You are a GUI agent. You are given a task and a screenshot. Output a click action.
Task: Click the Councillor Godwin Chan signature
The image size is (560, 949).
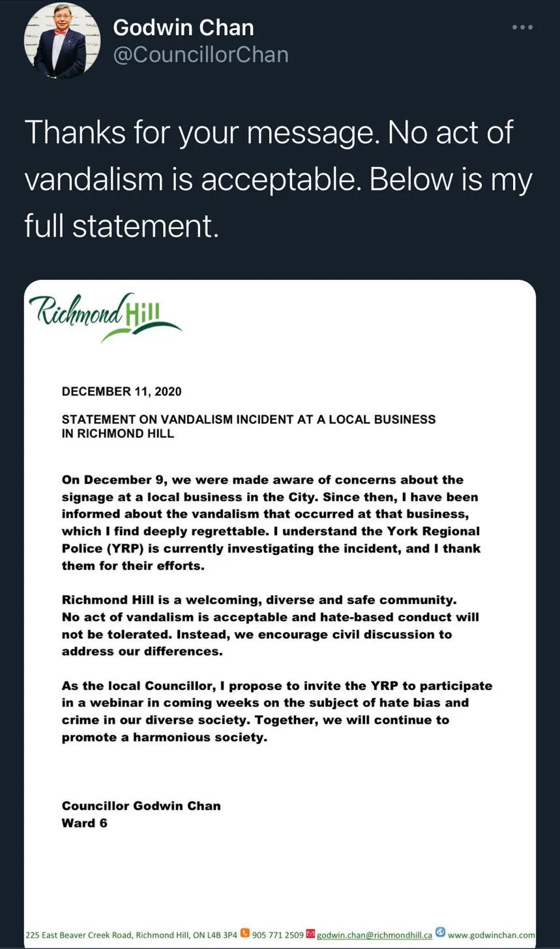click(141, 806)
